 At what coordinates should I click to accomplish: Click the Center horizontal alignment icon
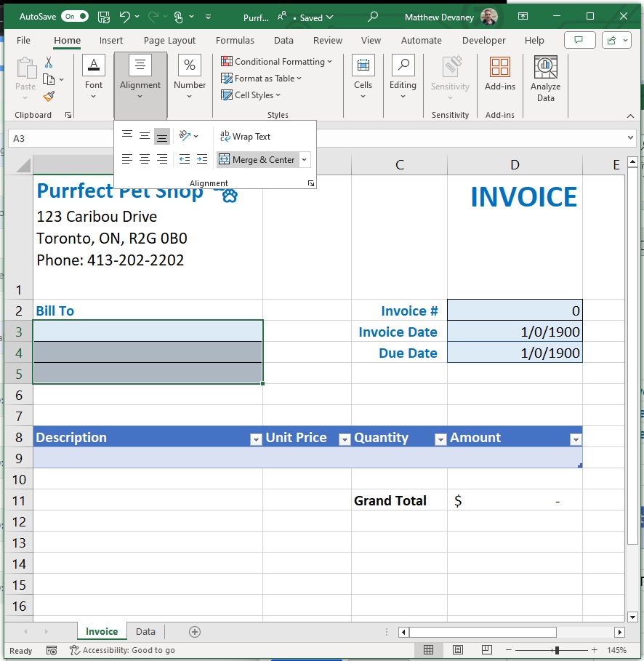click(x=145, y=159)
